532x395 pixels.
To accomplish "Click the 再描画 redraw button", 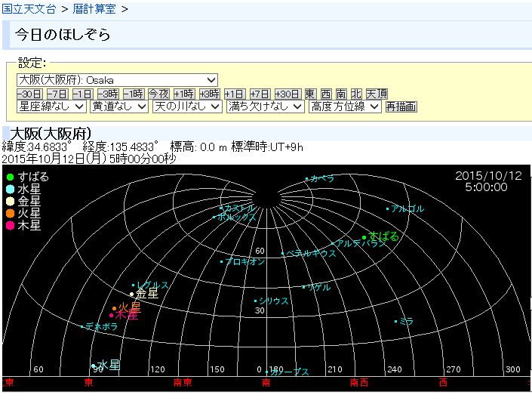I will click(401, 106).
